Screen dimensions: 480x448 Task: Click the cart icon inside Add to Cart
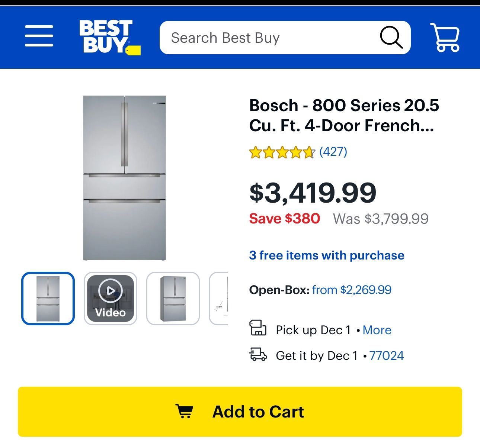185,411
